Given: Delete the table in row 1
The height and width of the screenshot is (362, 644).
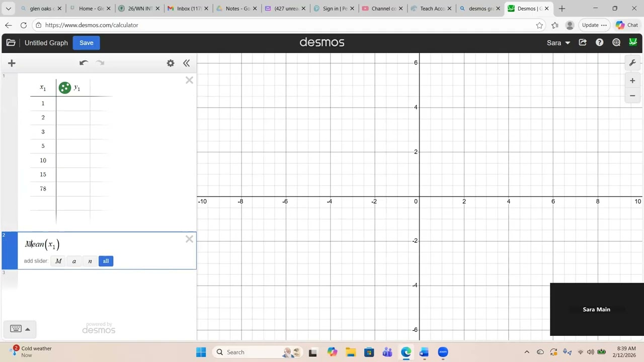Looking at the screenshot, I should (189, 80).
